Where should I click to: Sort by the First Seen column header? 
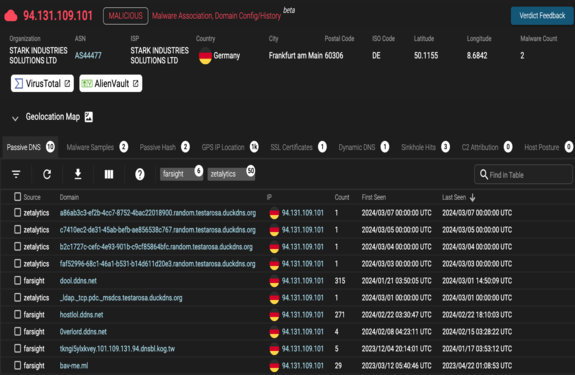(374, 197)
